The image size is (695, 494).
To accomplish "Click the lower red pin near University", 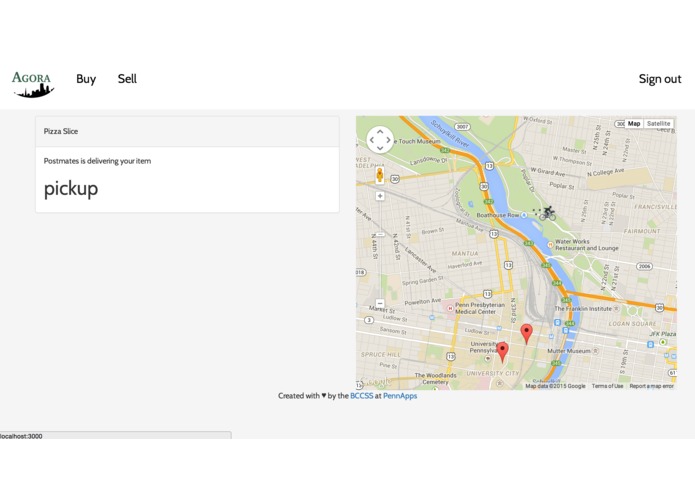I will tap(502, 352).
